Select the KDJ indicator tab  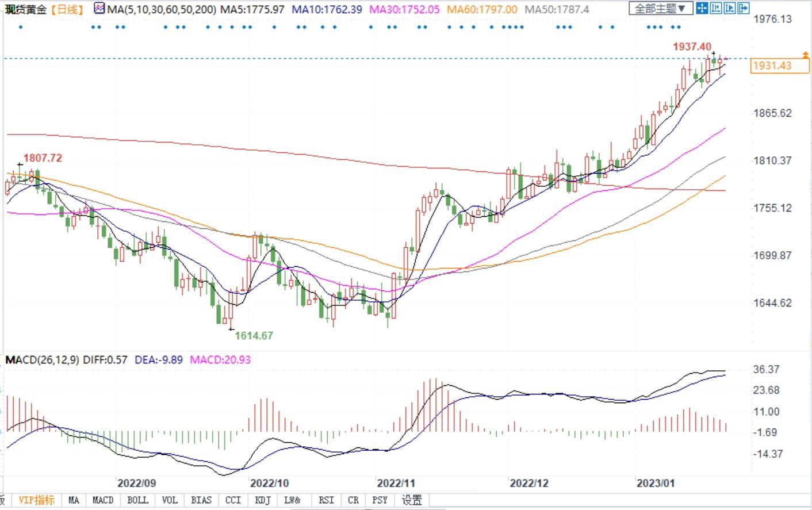(262, 500)
